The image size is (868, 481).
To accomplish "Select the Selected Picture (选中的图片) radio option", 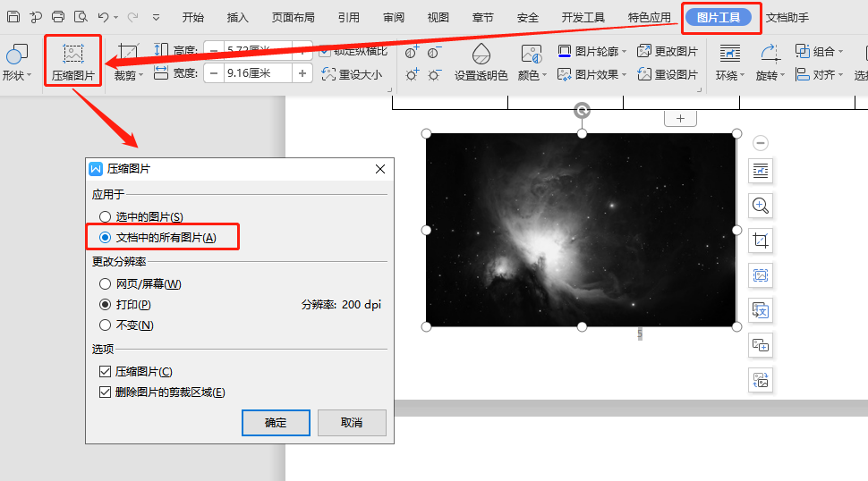I will 106,216.
